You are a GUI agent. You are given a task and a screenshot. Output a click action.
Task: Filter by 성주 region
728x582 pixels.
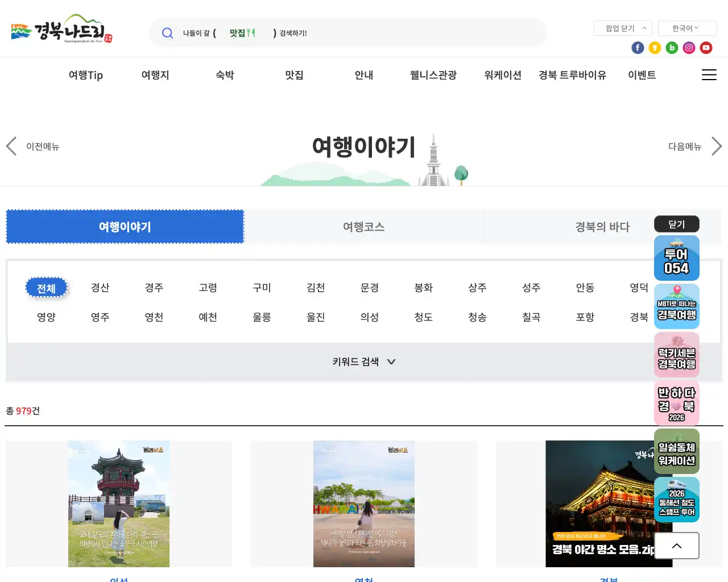click(531, 288)
